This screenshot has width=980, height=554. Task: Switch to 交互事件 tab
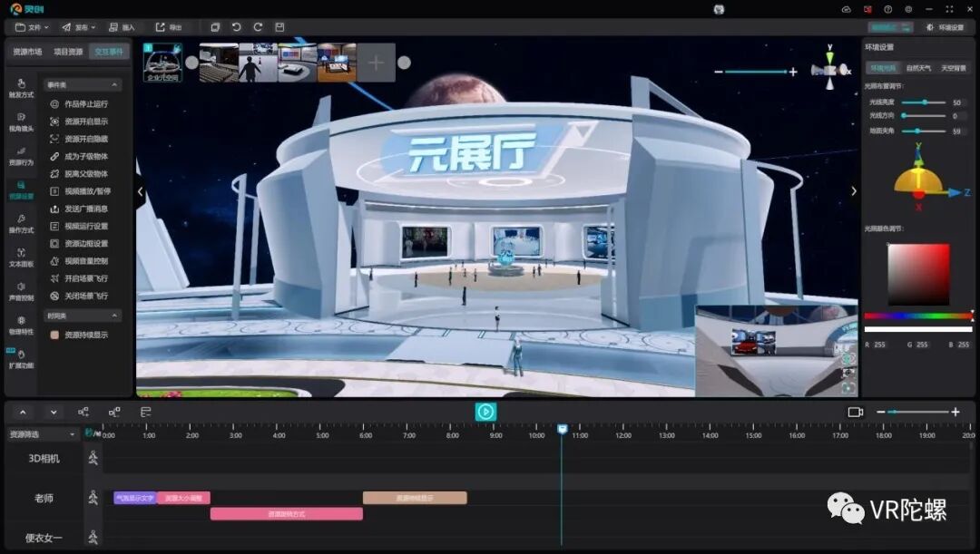click(x=109, y=52)
